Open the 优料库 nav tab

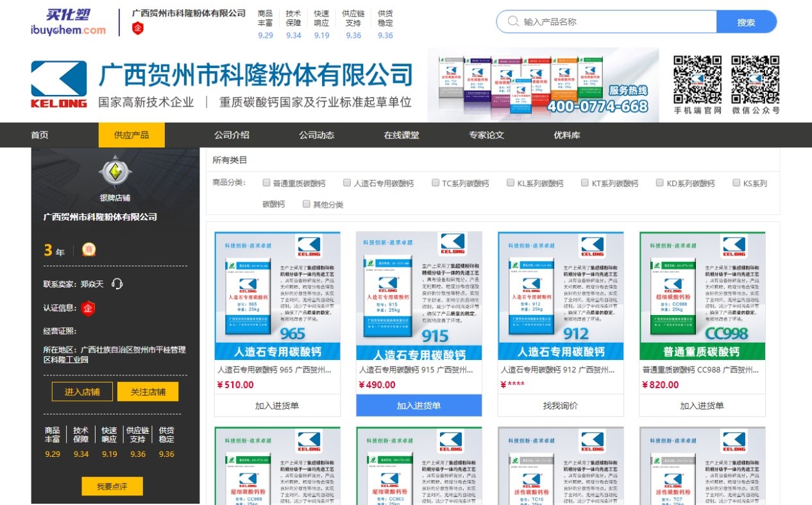tap(567, 135)
